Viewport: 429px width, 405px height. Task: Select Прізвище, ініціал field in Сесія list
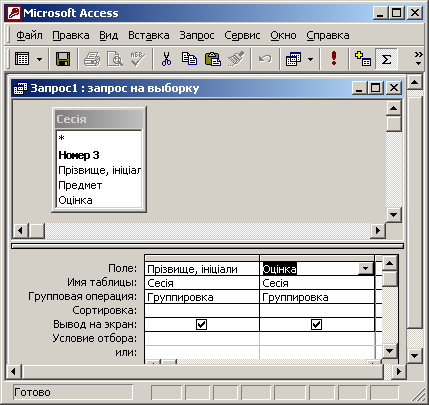99,170
